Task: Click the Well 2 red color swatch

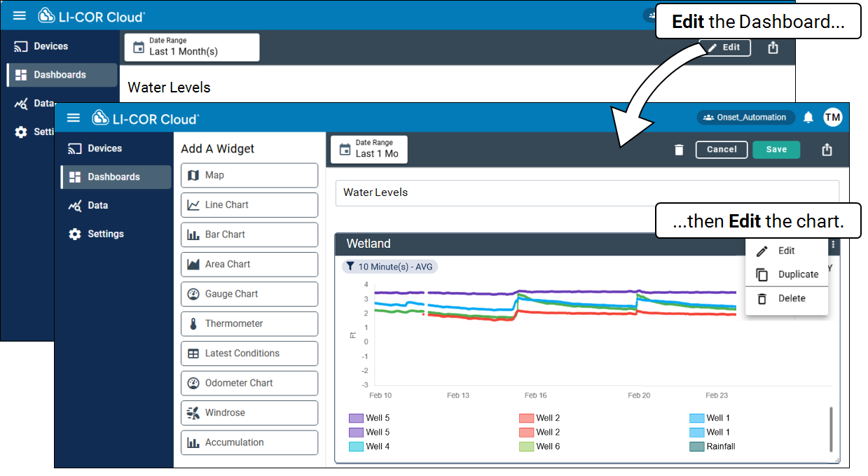Action: [x=526, y=418]
